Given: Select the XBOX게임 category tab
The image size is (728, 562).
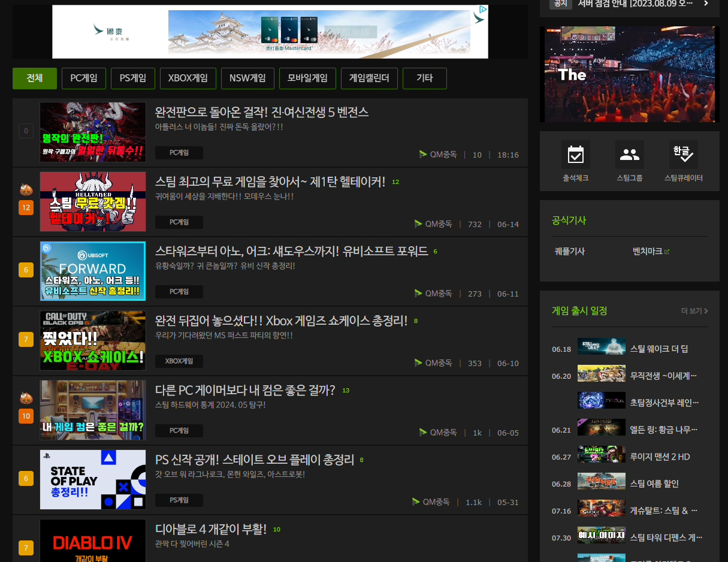Looking at the screenshot, I should [x=188, y=78].
